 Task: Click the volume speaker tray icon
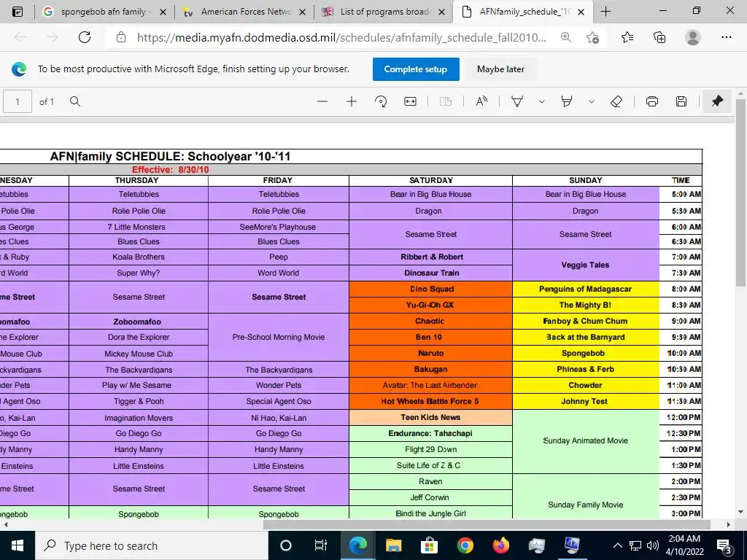(653, 545)
